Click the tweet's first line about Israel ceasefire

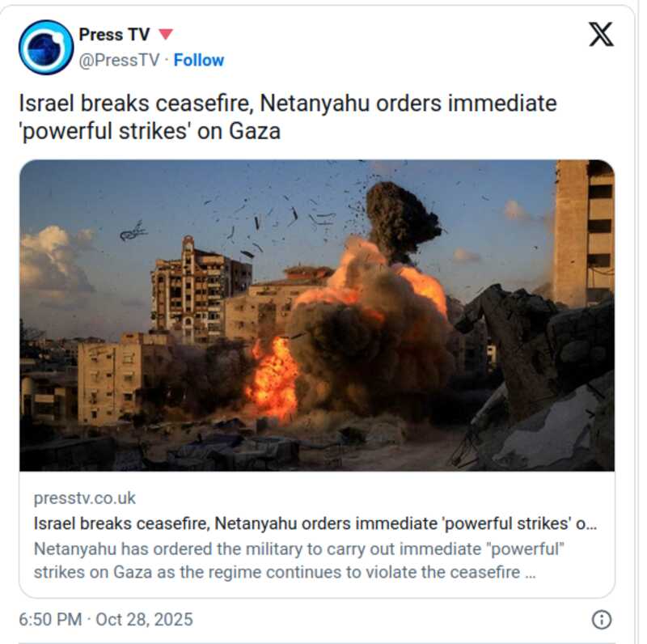click(288, 104)
